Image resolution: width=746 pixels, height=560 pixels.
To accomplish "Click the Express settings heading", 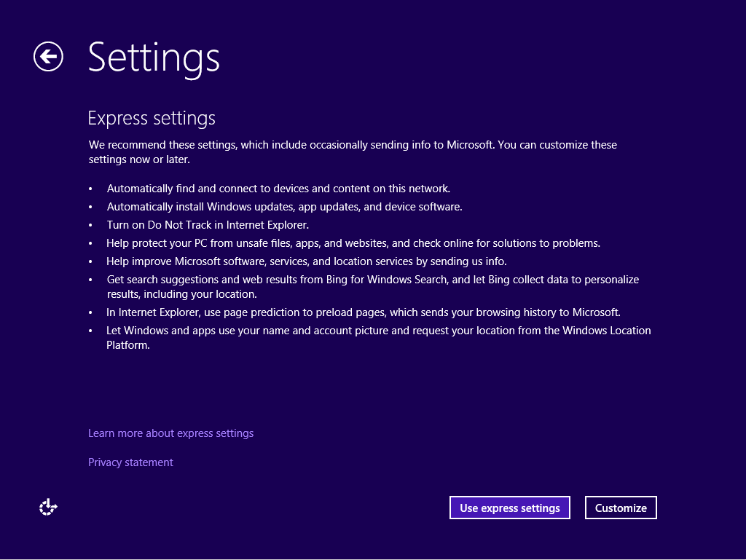I will click(152, 118).
